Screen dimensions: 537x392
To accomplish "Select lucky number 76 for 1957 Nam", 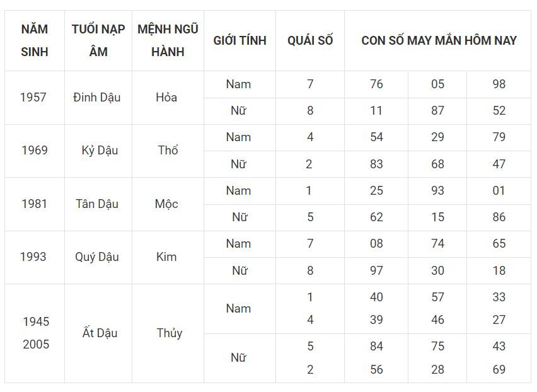I will coord(376,84).
